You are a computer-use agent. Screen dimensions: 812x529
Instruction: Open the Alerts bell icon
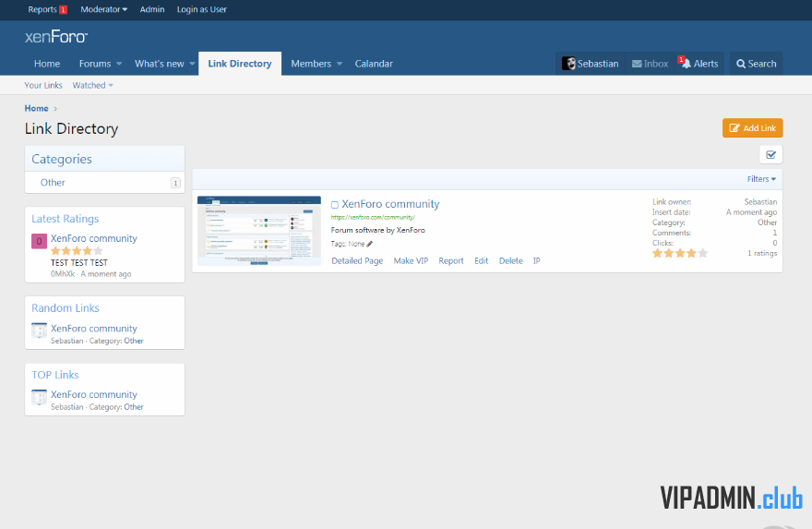point(685,63)
